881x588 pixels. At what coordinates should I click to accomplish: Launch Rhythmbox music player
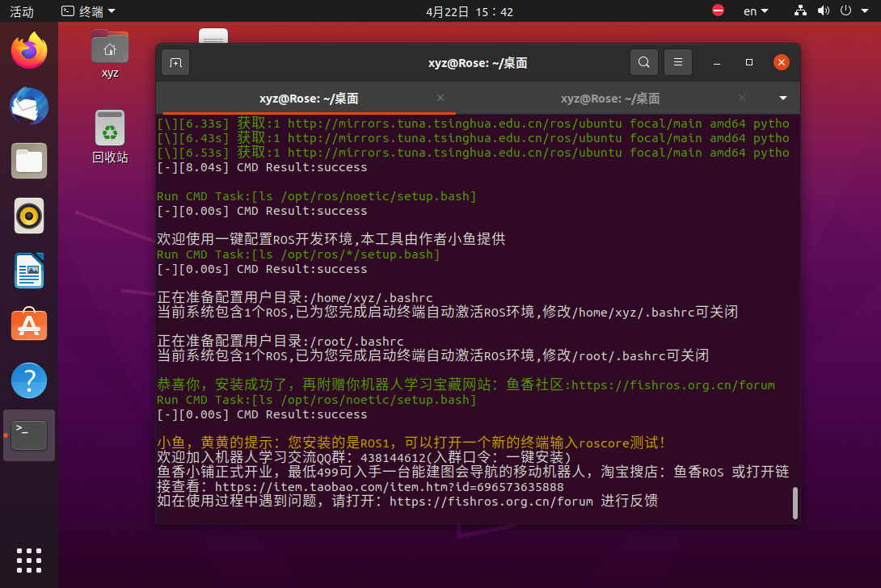tap(29, 216)
